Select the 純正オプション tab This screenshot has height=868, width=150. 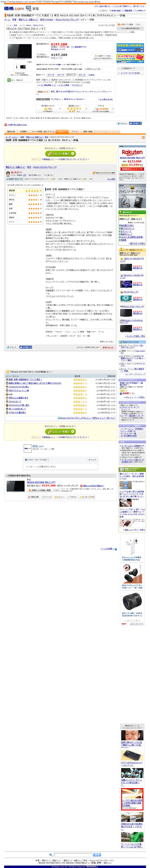coord(49,132)
